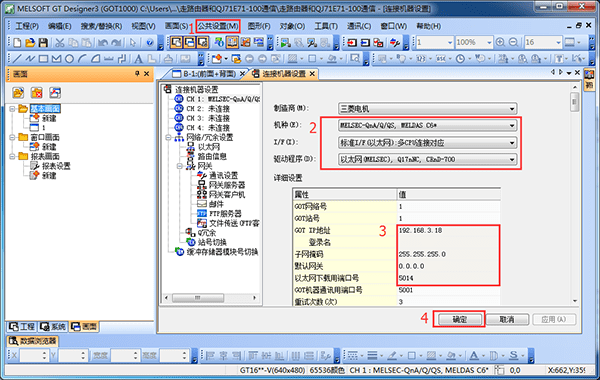Select the Rectangle drawing tool
The height and width of the screenshot is (380, 600).
click(x=43, y=59)
